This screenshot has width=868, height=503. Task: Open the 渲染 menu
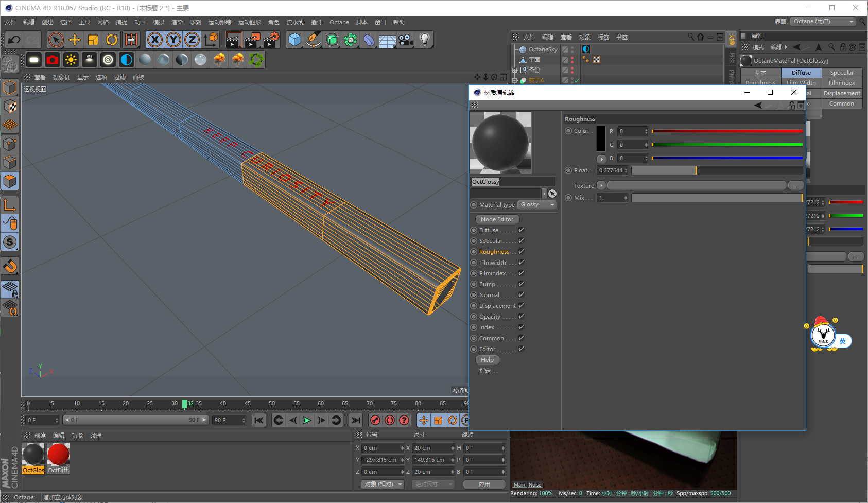(177, 22)
